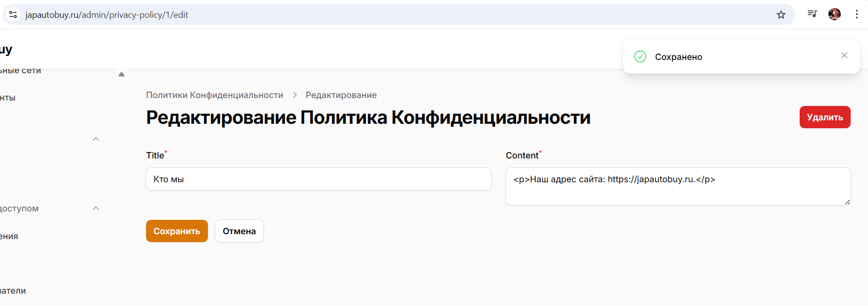Screen dimensions: 868x306
Task: Click the green checkmark in Сохранено notification
Action: click(640, 56)
